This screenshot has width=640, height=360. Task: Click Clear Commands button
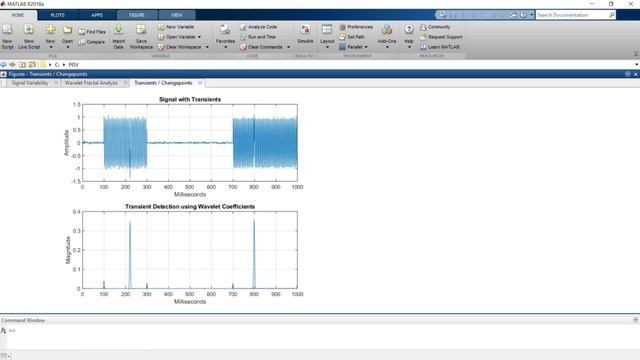pos(262,47)
